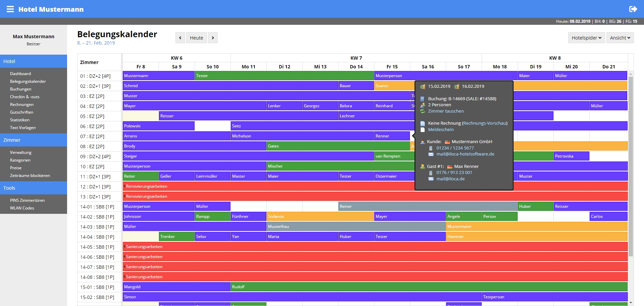
Task: Click the calendar vertical scrollbar thumb
Action: (x=631, y=167)
